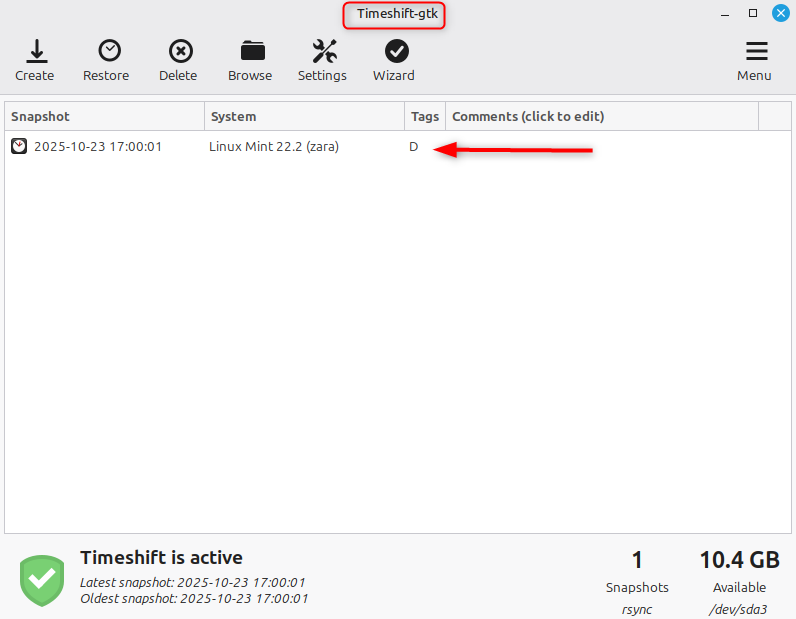Open Timeshift Settings tools icon
796x619 pixels.
click(x=322, y=51)
